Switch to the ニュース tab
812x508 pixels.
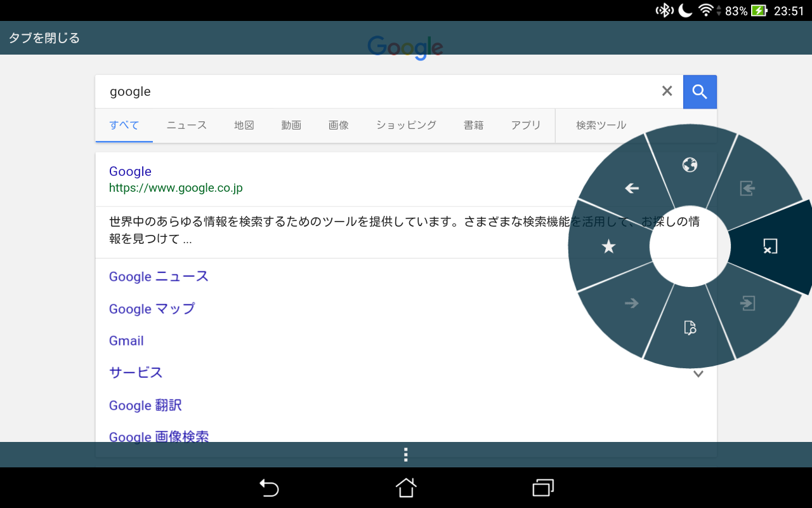[187, 125]
